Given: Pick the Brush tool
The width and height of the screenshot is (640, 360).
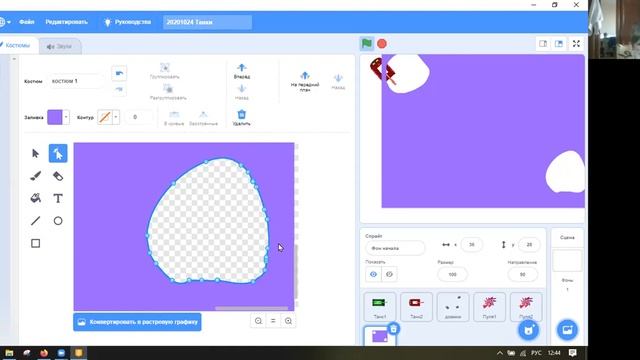Looking at the screenshot, I should coord(36,176).
